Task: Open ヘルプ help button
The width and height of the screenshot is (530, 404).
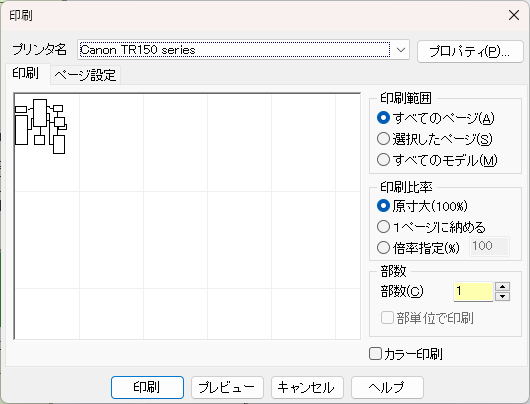Action: 387,387
